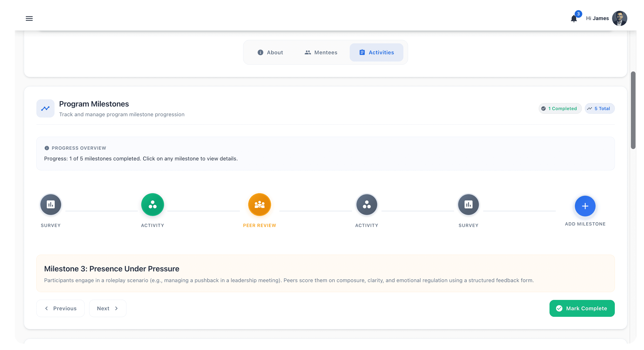Select the first Survey milestone circle
The height and width of the screenshot is (350, 644).
[x=51, y=205]
